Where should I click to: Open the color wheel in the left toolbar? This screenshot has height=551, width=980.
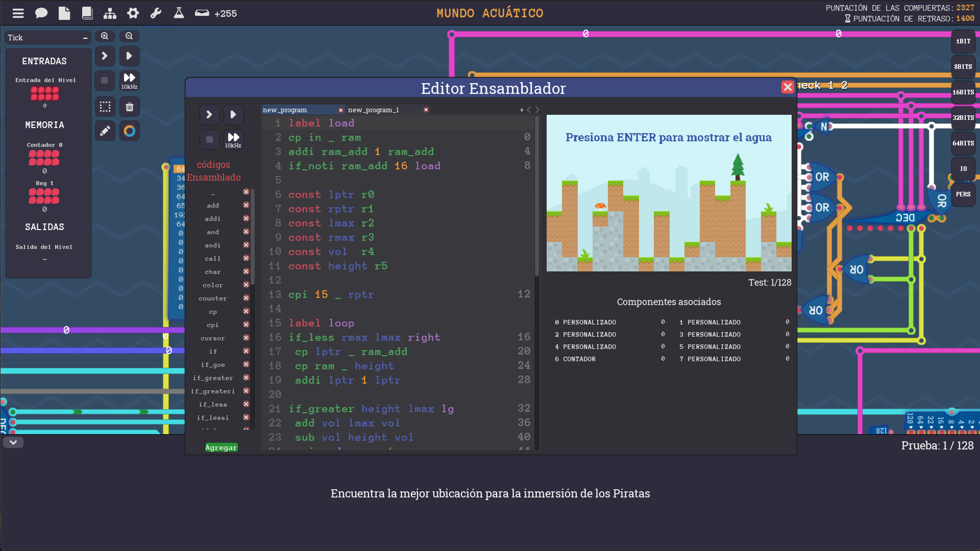pyautogui.click(x=129, y=131)
